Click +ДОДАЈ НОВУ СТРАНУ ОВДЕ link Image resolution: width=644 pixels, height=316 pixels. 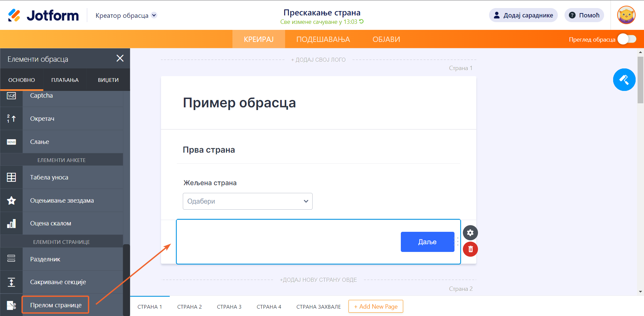318,280
